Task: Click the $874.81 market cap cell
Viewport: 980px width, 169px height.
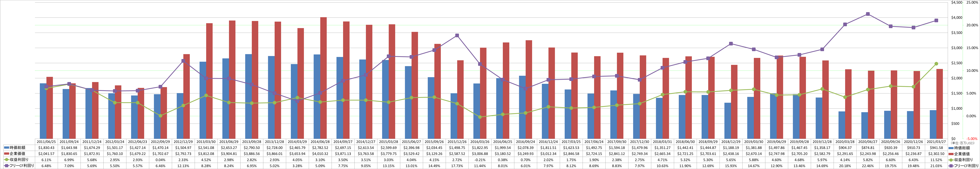Action: pyautogui.click(x=868, y=148)
